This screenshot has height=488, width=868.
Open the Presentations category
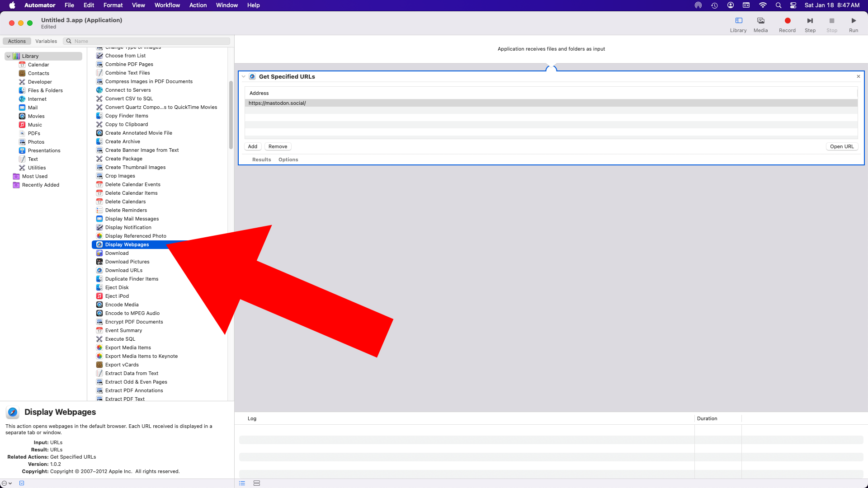[x=44, y=150]
